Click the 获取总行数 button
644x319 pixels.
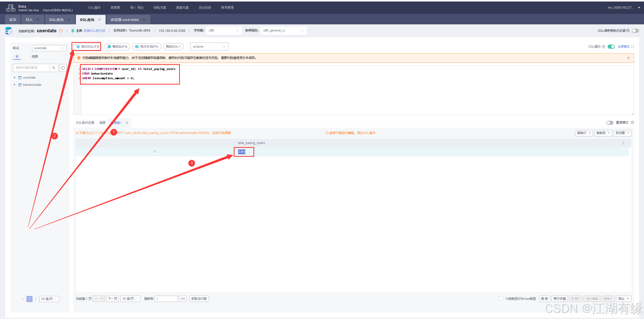click(x=199, y=299)
